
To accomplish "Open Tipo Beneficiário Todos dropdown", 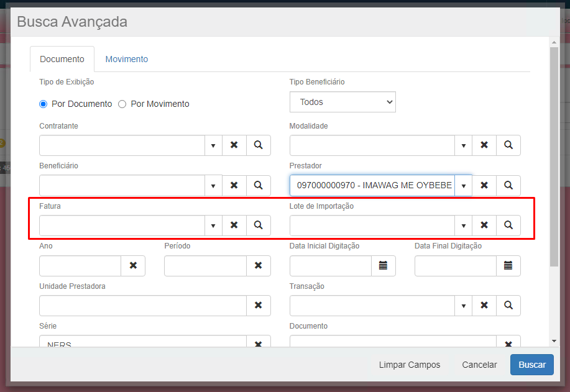I will click(342, 102).
